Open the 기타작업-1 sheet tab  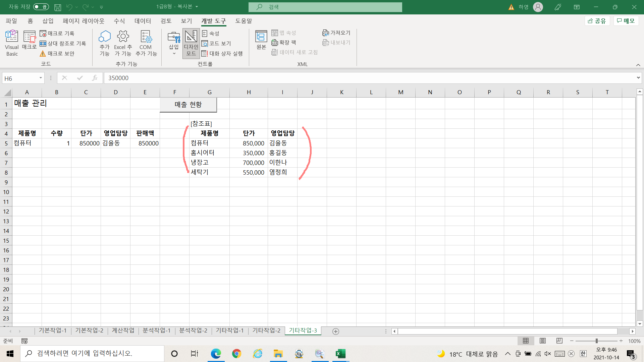pos(229,330)
